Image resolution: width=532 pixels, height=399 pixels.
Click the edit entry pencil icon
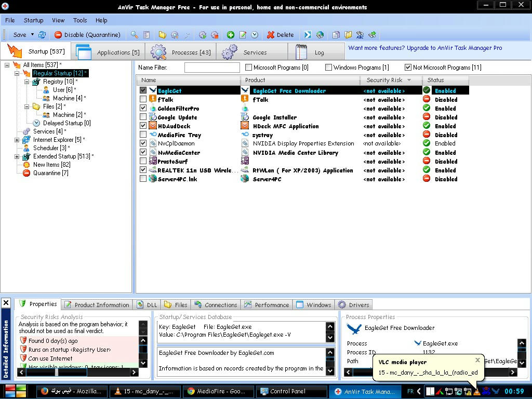[x=243, y=35]
